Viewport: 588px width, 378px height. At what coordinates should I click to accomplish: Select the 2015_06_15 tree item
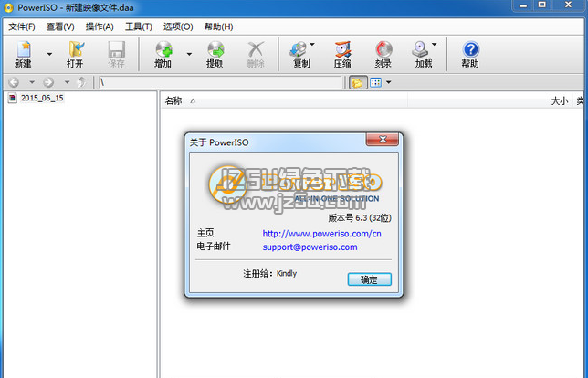pyautogui.click(x=42, y=99)
